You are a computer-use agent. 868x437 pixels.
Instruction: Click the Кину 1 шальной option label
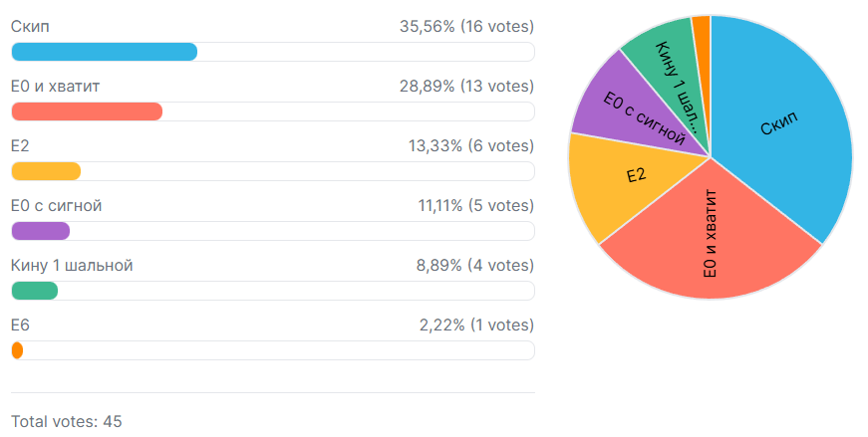click(72, 265)
